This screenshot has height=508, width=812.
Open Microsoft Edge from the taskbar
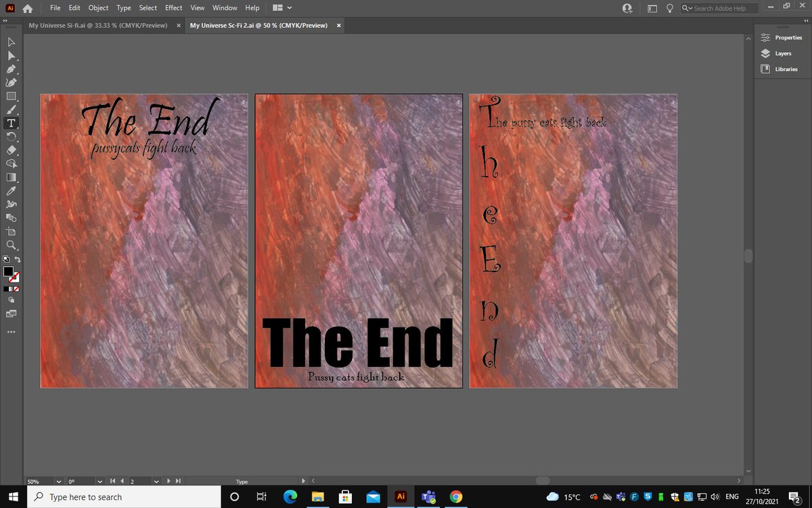point(290,496)
